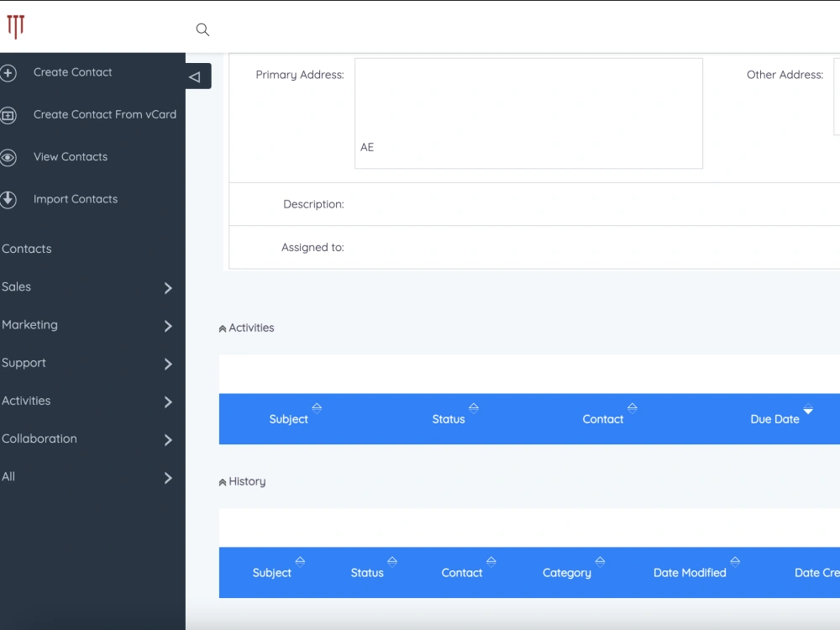Click the View Contacts sidebar link
The image size is (840, 630).
pos(71,157)
